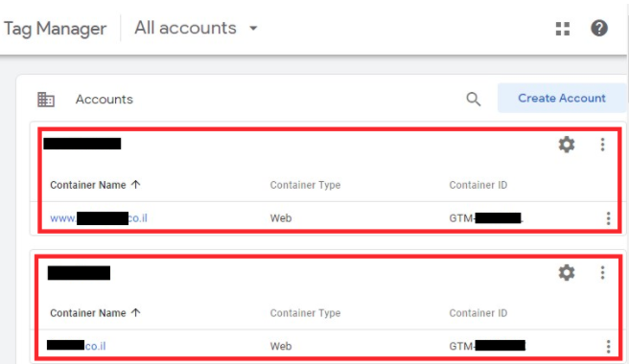The height and width of the screenshot is (364, 629).
Task: Open row menu for second account's container
Action: coord(609,346)
